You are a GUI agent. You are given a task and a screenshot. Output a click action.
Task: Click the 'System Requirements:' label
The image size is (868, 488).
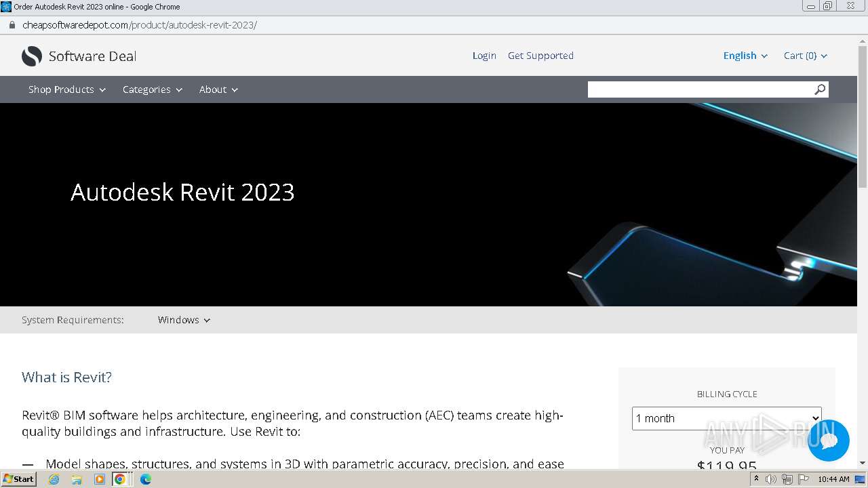tap(73, 320)
